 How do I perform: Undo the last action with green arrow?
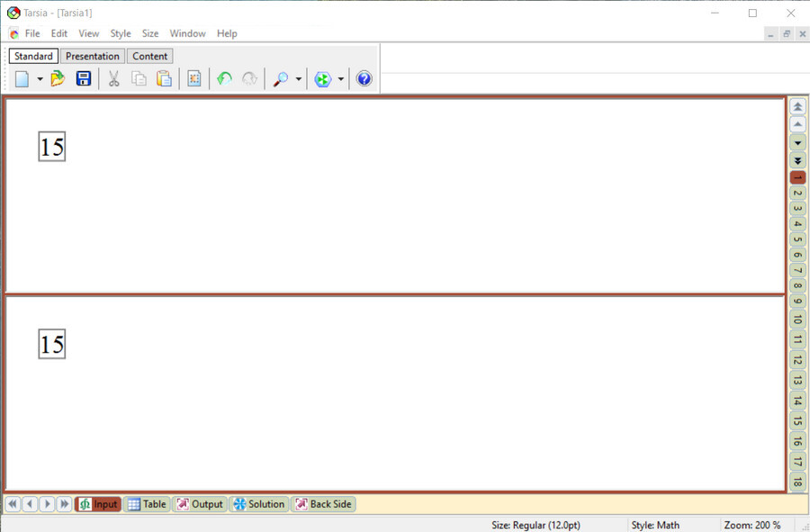(x=224, y=79)
